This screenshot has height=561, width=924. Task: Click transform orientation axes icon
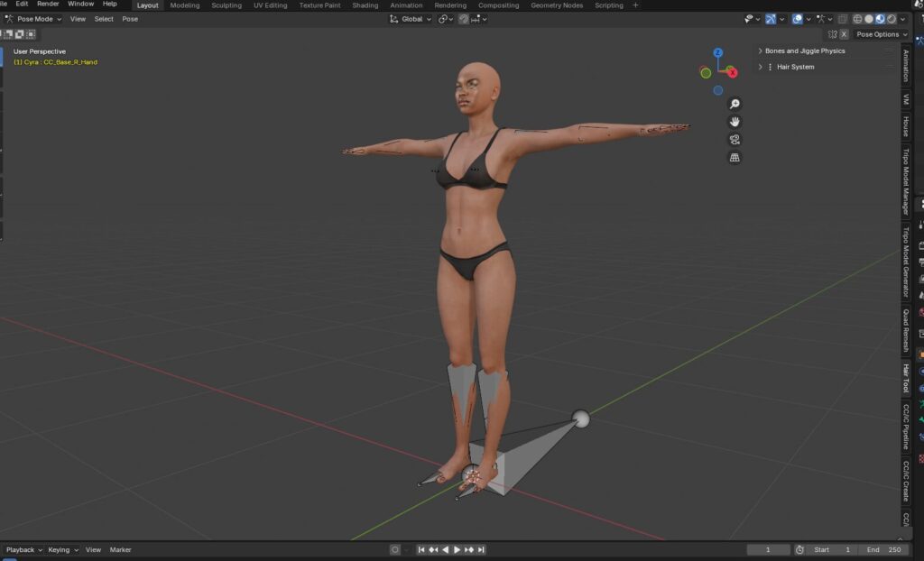coord(393,19)
